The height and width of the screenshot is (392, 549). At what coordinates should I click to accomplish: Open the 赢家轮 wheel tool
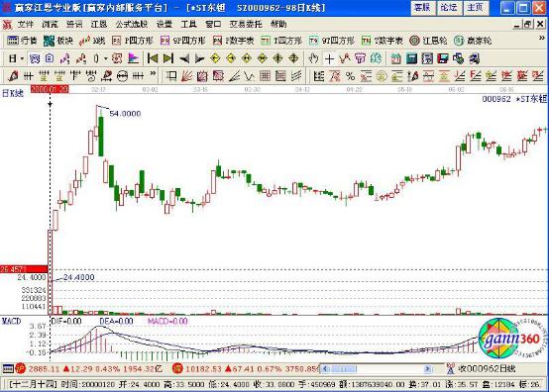[473, 41]
